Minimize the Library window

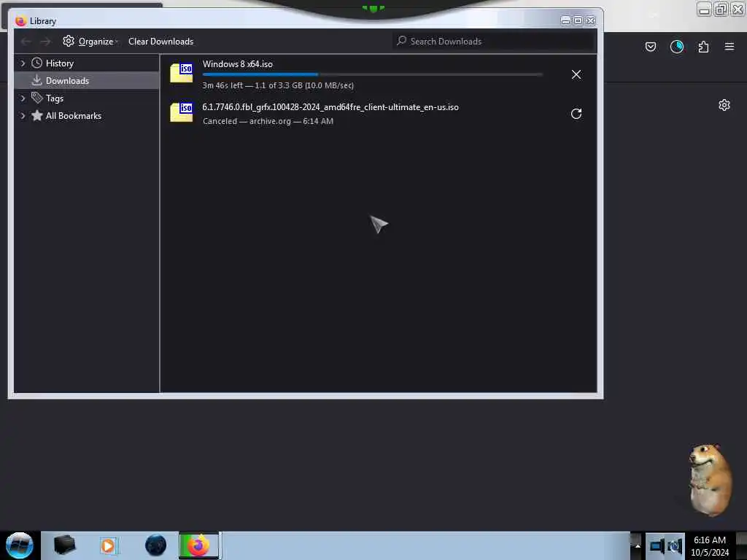tap(565, 20)
